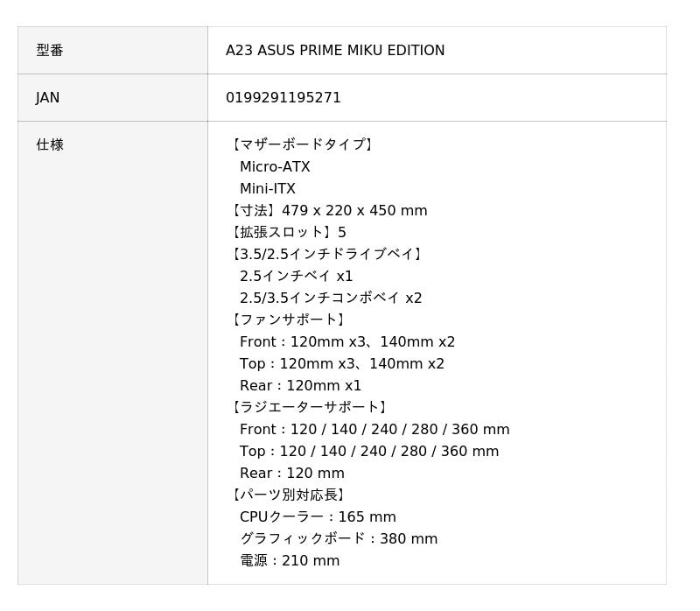Click the JAN code 0199291195271

point(283,98)
